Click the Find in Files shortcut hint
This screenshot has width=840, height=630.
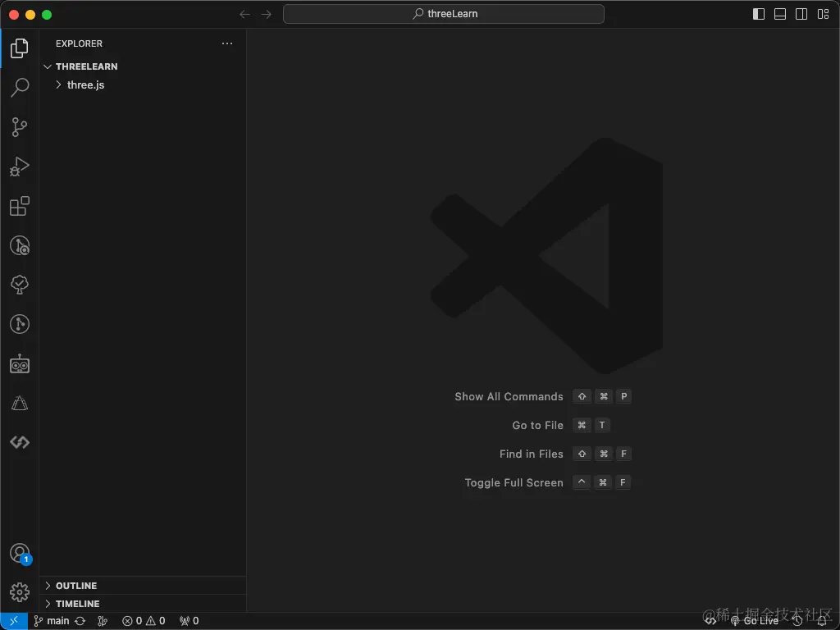[565, 454]
